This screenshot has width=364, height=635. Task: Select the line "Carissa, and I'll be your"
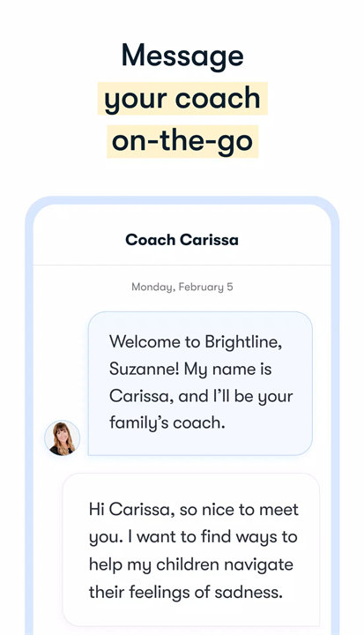(201, 397)
